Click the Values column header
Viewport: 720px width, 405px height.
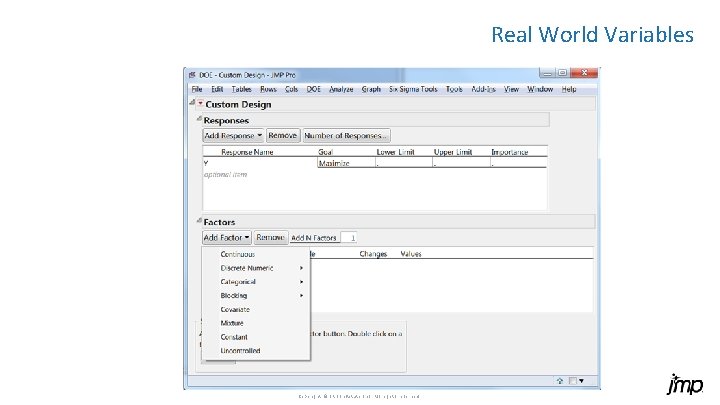[411, 254]
